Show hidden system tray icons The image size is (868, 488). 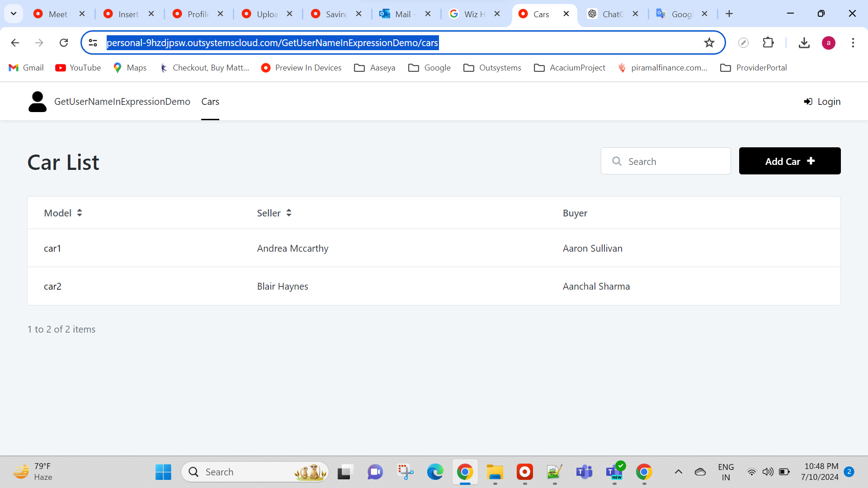679,472
